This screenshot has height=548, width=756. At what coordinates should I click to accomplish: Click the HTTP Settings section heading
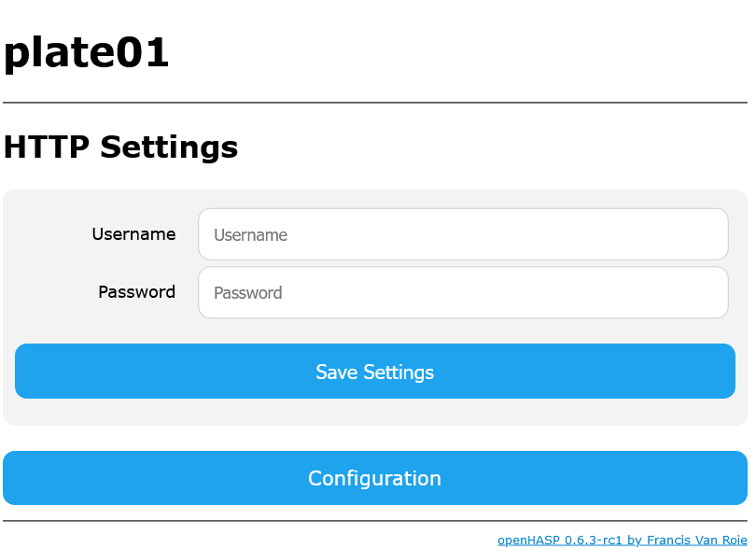tap(120, 147)
